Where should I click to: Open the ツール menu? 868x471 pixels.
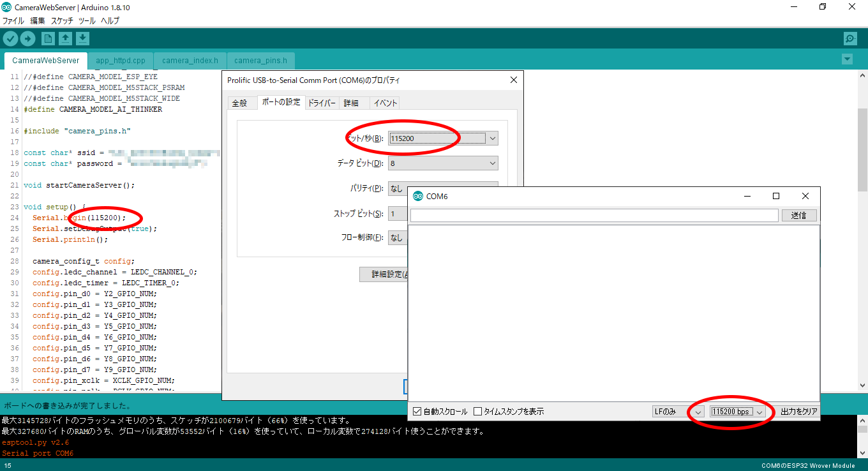87,20
